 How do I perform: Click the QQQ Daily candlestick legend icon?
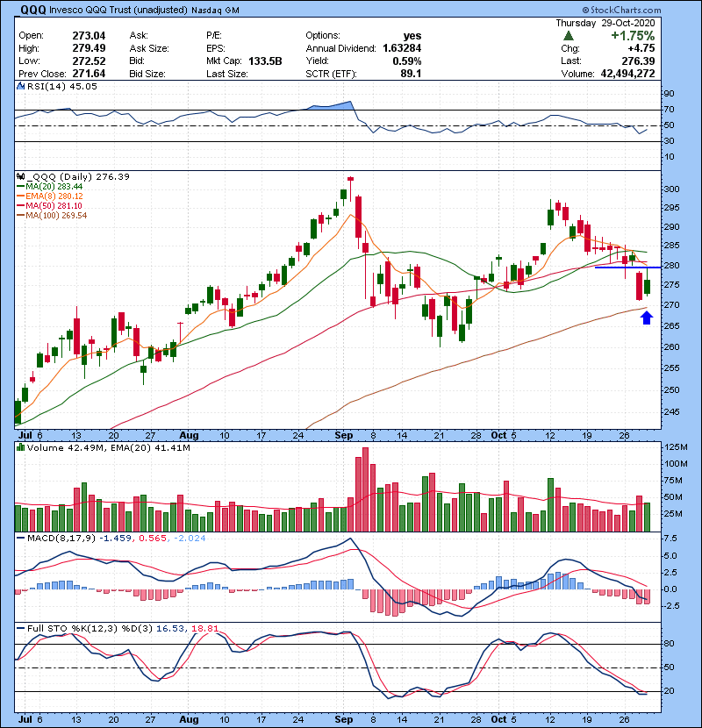pyautogui.click(x=19, y=176)
